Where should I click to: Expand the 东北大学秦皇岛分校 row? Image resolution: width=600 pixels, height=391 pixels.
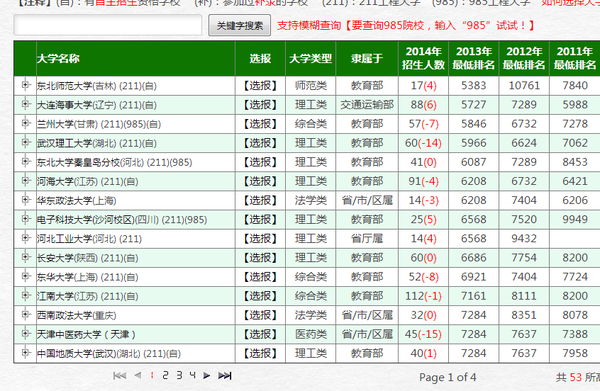[26, 161]
